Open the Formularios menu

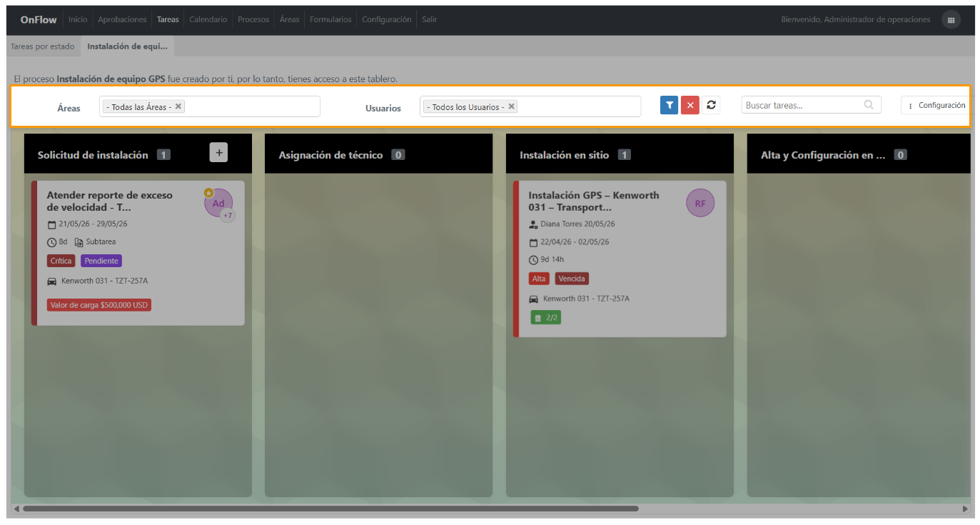click(x=330, y=20)
